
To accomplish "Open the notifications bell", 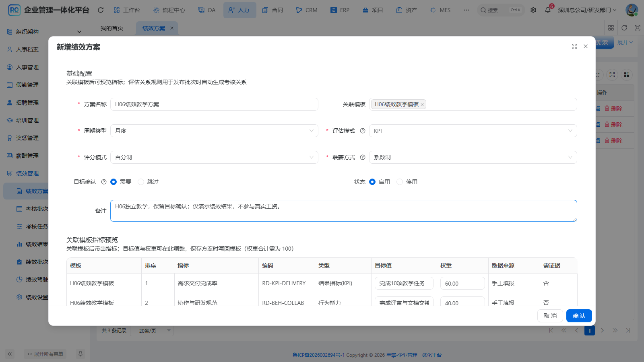I will tap(548, 10).
